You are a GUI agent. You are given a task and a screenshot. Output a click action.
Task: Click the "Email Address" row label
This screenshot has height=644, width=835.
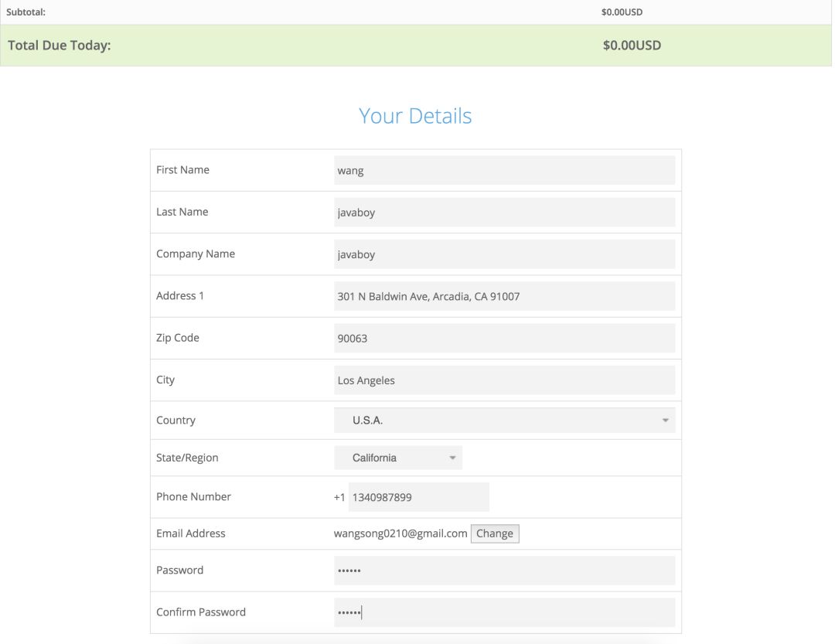tap(191, 533)
